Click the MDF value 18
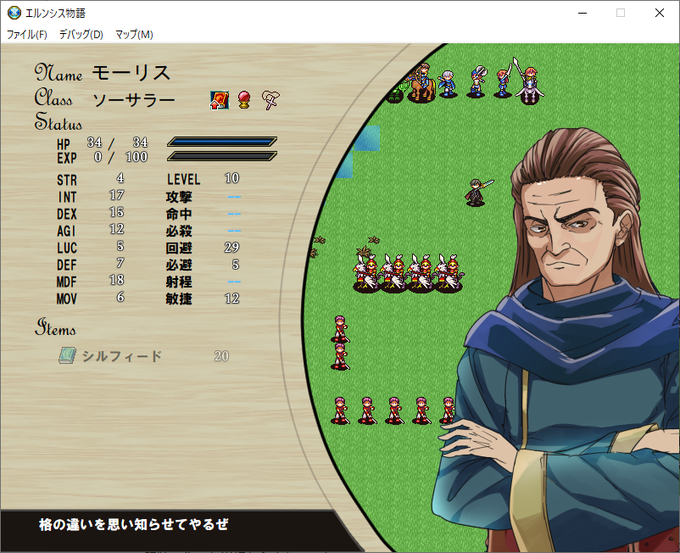 [x=117, y=280]
